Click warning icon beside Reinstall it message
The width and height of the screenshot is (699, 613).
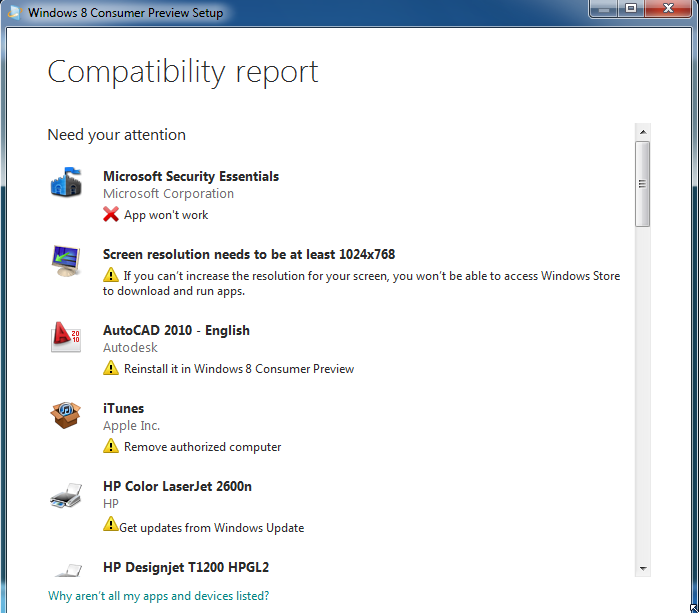pos(111,368)
